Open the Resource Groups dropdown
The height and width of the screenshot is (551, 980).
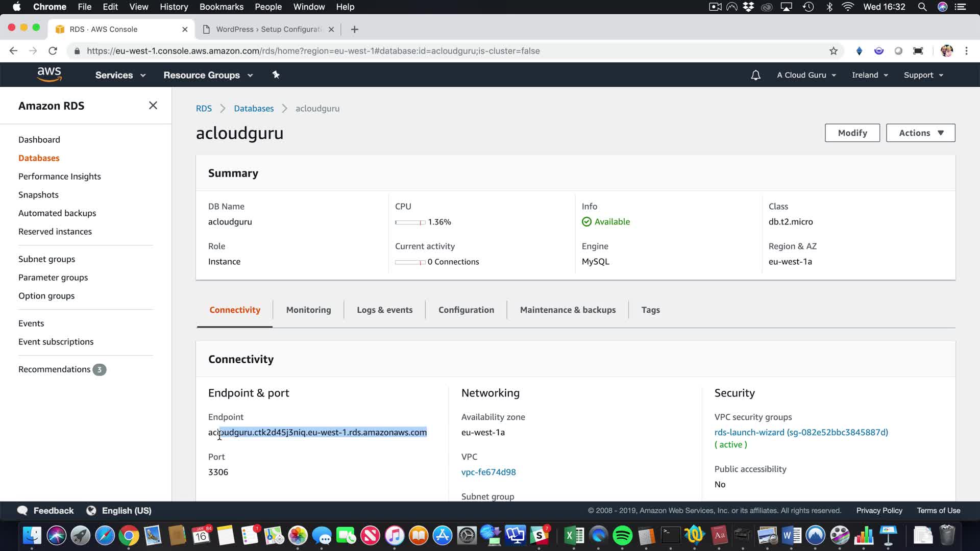pyautogui.click(x=208, y=75)
